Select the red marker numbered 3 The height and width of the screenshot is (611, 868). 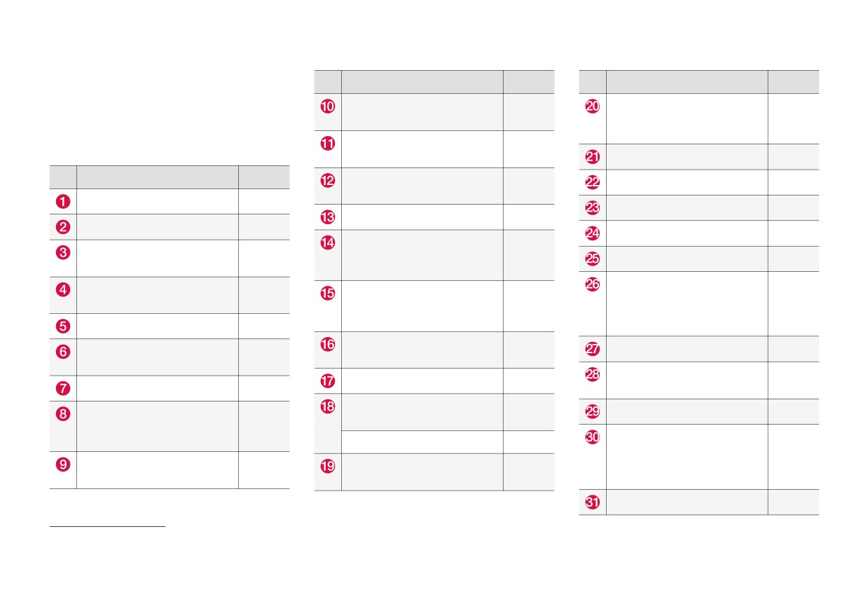pyautogui.click(x=63, y=252)
